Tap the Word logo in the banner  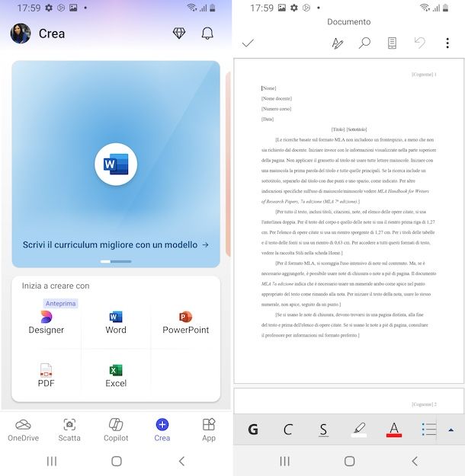tap(116, 165)
